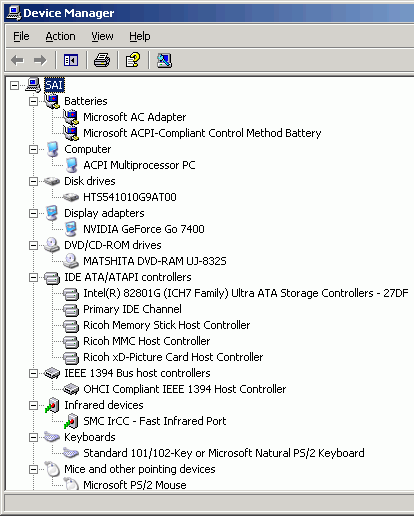
Task: Click the Mice and pointing devices icon
Action: 52,469
